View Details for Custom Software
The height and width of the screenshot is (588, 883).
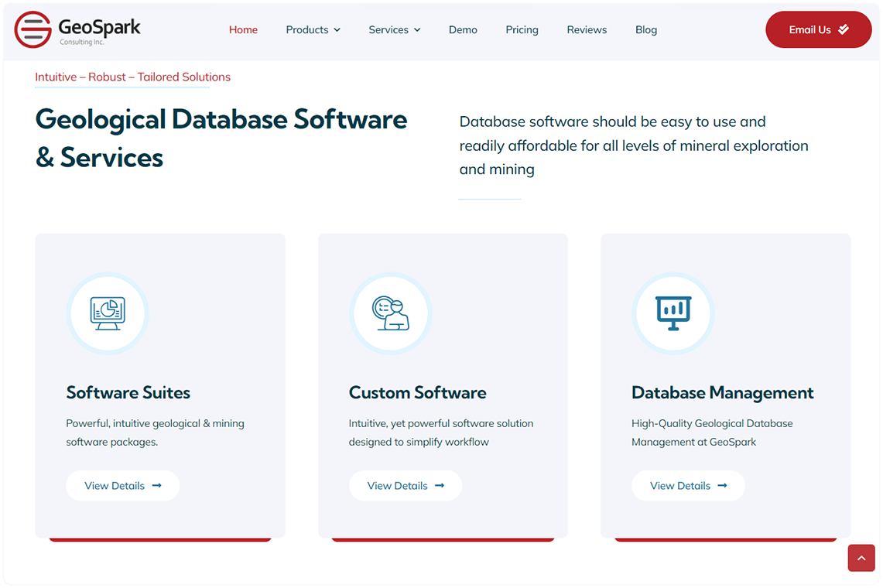406,486
